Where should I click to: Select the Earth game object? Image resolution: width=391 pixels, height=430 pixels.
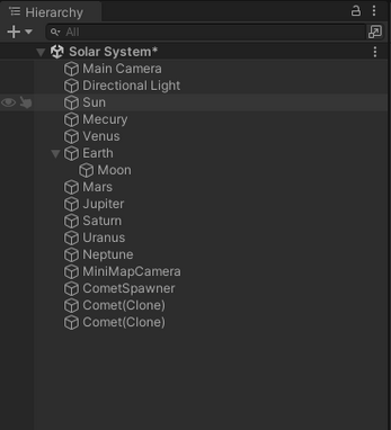click(x=98, y=153)
